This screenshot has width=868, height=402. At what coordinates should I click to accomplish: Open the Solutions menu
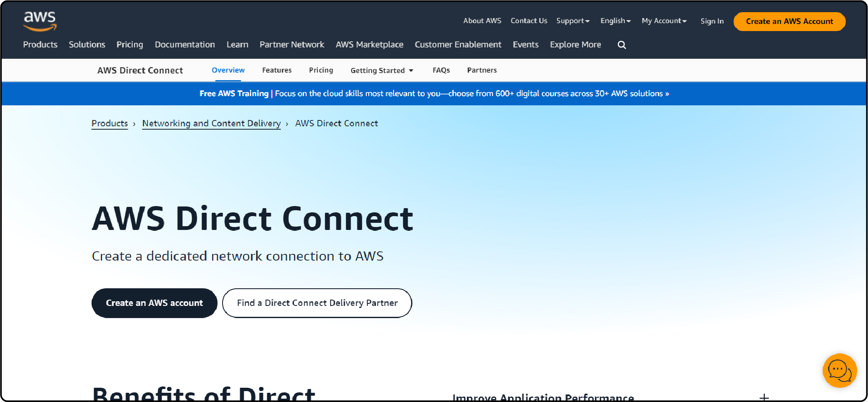(87, 44)
